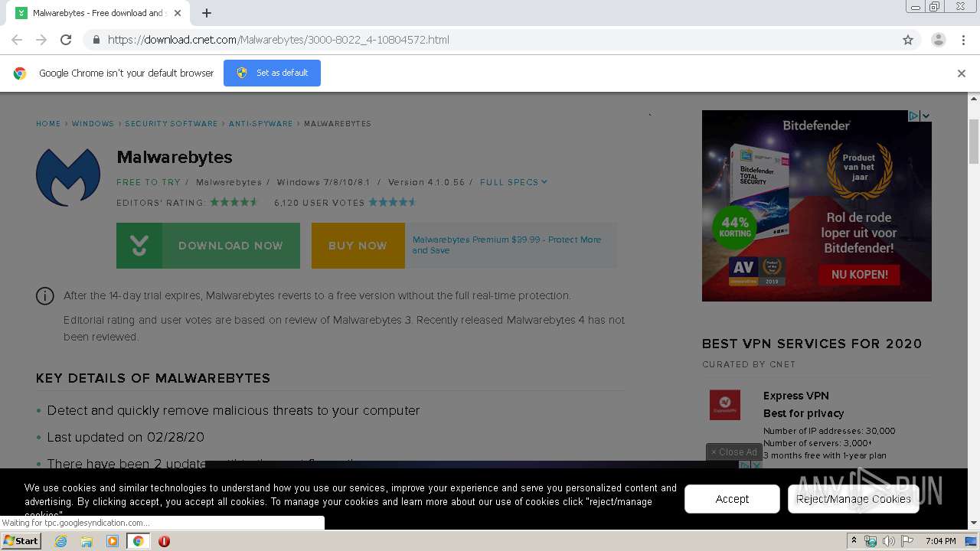Click 'Best VPN Services for 2020' heading
Image resolution: width=980 pixels, height=551 pixels.
coord(812,344)
